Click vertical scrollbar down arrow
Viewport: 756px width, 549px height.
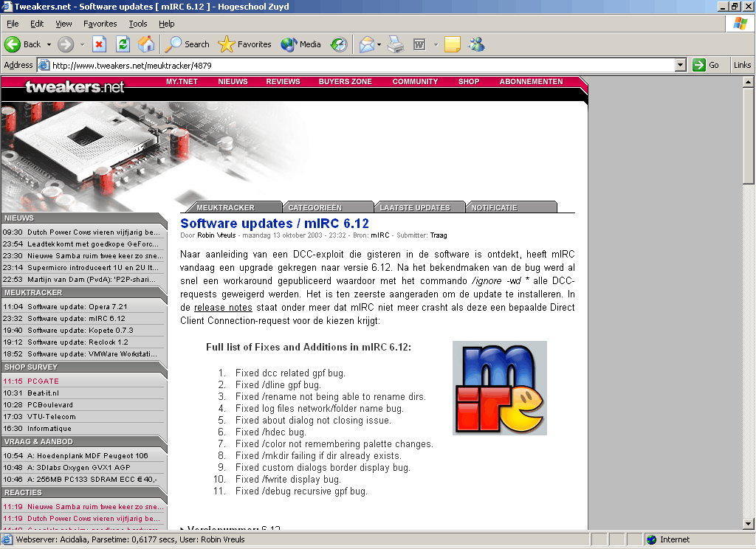coord(748,523)
